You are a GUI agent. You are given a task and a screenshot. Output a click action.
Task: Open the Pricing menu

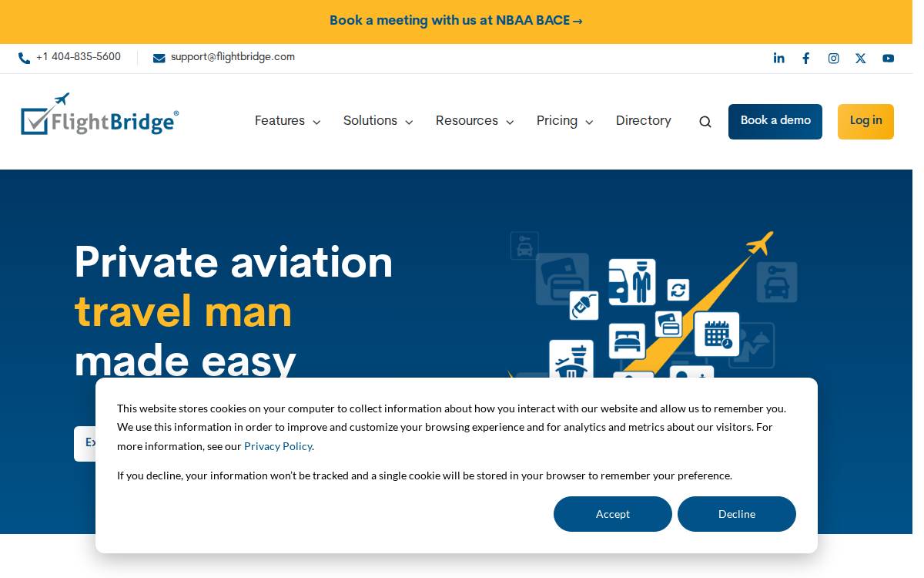[557, 121]
